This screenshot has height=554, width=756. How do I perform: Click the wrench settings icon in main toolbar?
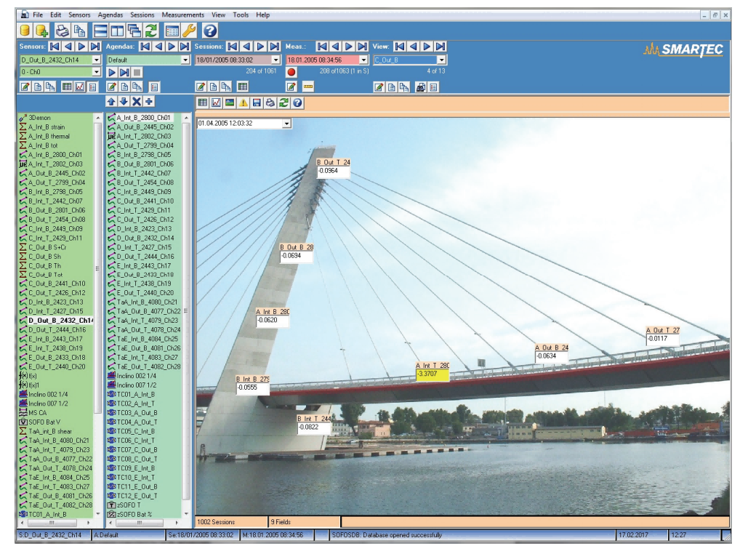pyautogui.click(x=189, y=31)
